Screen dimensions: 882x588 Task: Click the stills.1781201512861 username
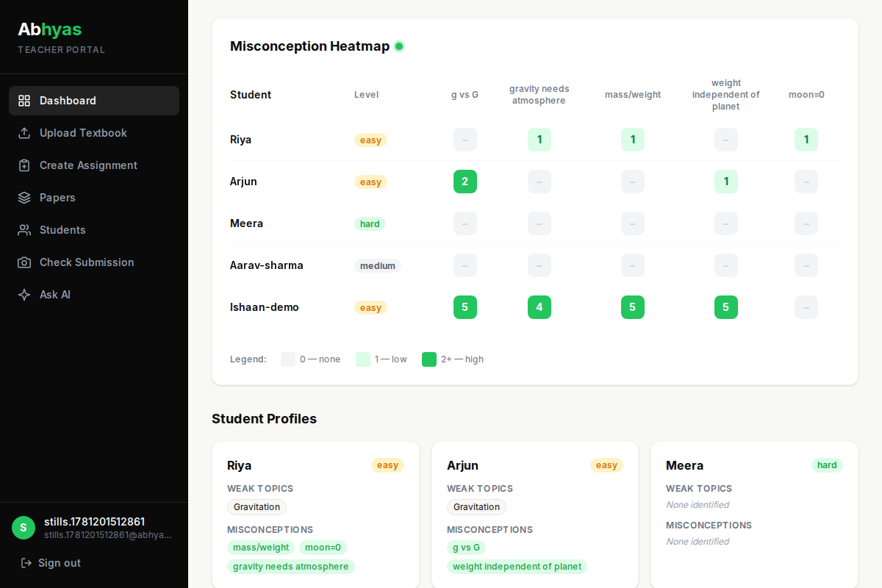click(94, 522)
